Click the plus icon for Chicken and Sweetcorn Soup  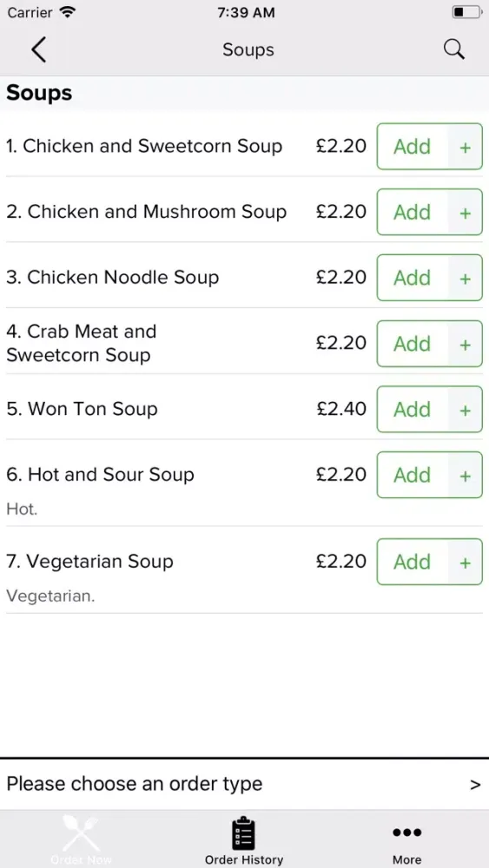pyautogui.click(x=466, y=147)
